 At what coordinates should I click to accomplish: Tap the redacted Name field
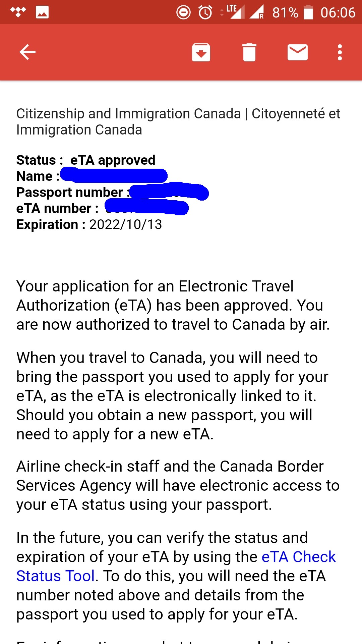114,176
